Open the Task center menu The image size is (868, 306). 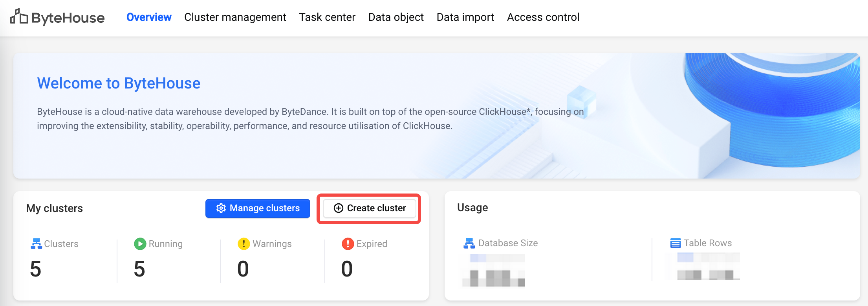point(327,17)
